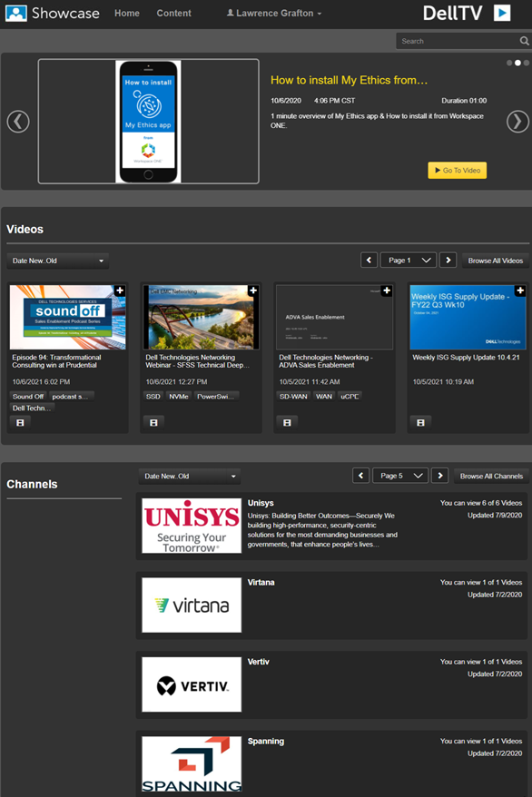Click film icon under ADVA Sales Enablement
Screen dimensions: 532x797
click(x=287, y=422)
